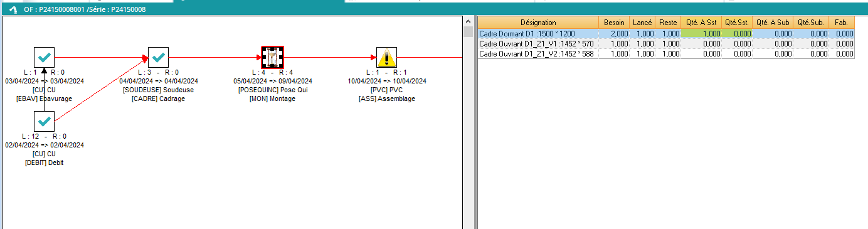
Task: Click green Qté.Sst. cell of Cadre Dormant
Action: coord(736,34)
